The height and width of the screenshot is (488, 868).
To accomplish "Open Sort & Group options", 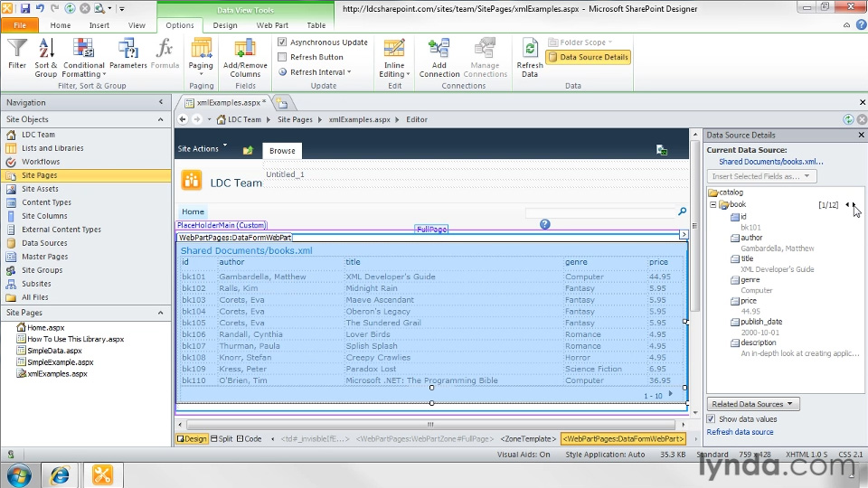I will pyautogui.click(x=45, y=58).
